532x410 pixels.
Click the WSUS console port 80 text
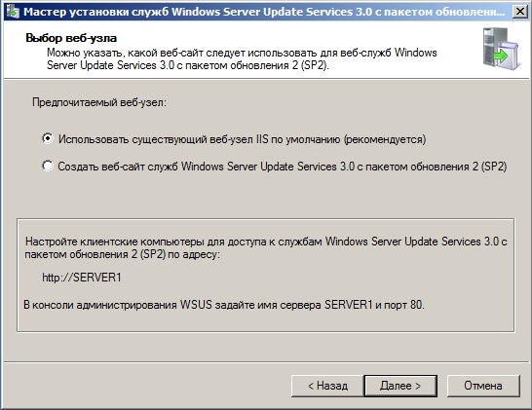[224, 305]
